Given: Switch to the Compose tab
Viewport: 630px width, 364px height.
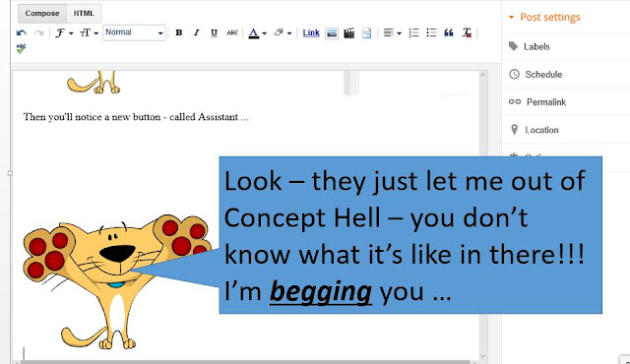Looking at the screenshot, I should pos(42,13).
